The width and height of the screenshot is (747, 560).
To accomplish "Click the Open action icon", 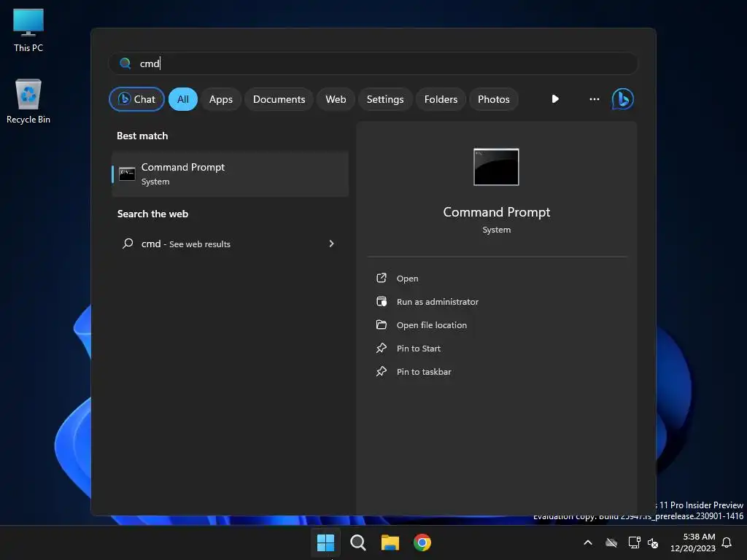I will coord(382,278).
